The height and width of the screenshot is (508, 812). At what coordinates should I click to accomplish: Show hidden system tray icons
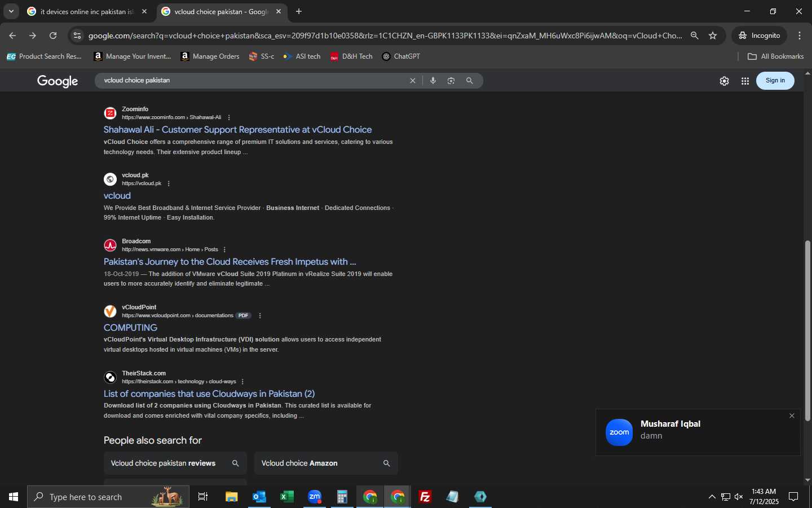(x=712, y=497)
